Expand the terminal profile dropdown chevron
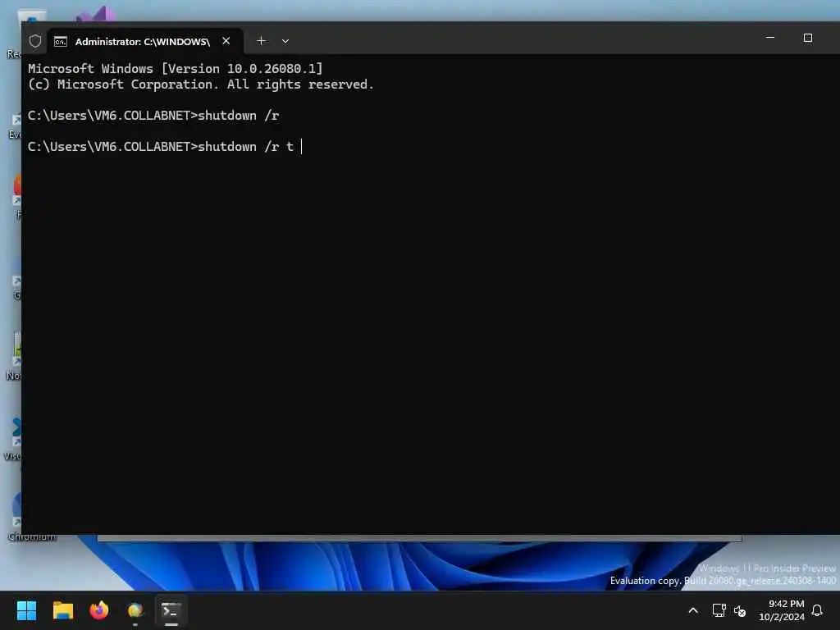 [285, 41]
